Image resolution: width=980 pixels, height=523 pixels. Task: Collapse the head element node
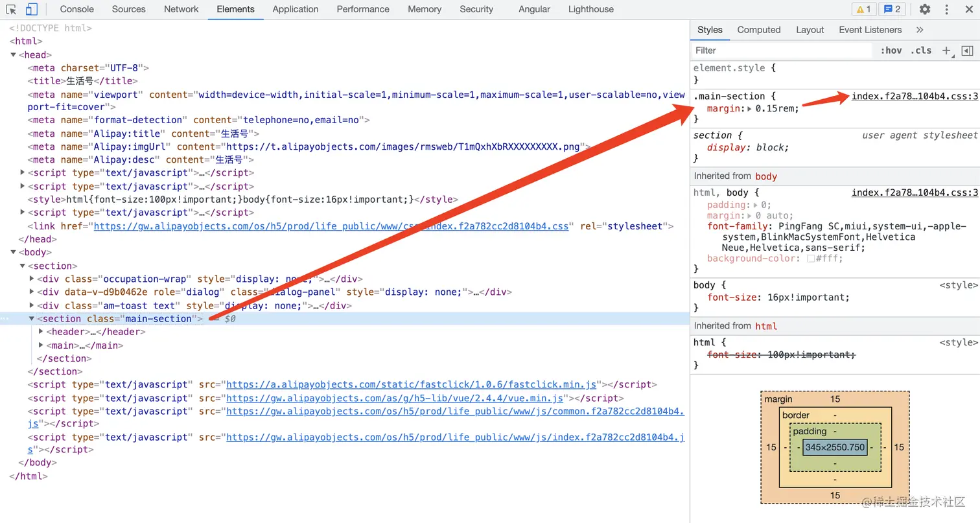pos(14,55)
